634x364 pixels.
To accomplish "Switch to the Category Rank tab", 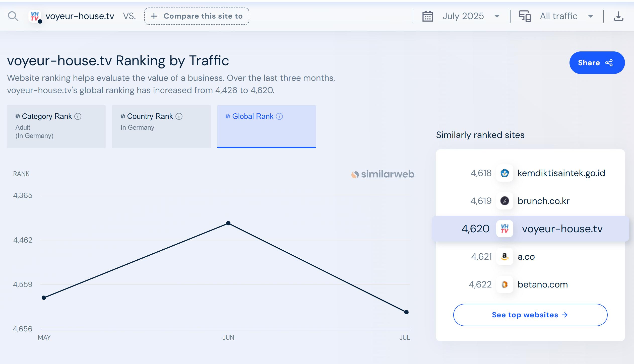I will point(56,126).
